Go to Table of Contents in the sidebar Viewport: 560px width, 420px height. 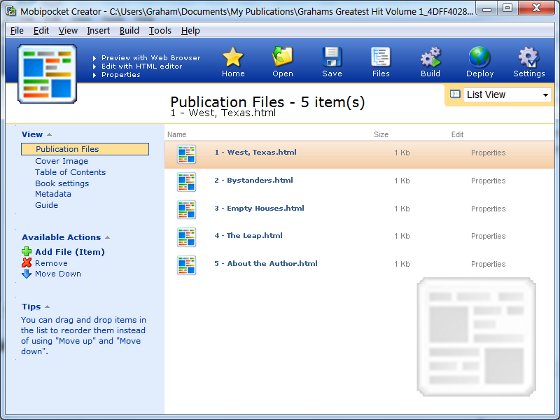[x=70, y=172]
